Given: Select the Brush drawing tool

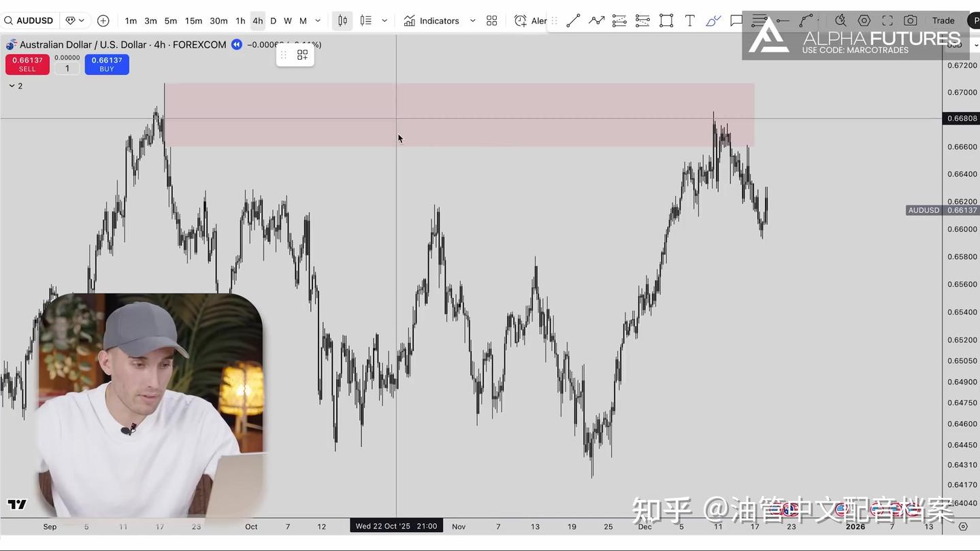Looking at the screenshot, I should click(x=713, y=20).
